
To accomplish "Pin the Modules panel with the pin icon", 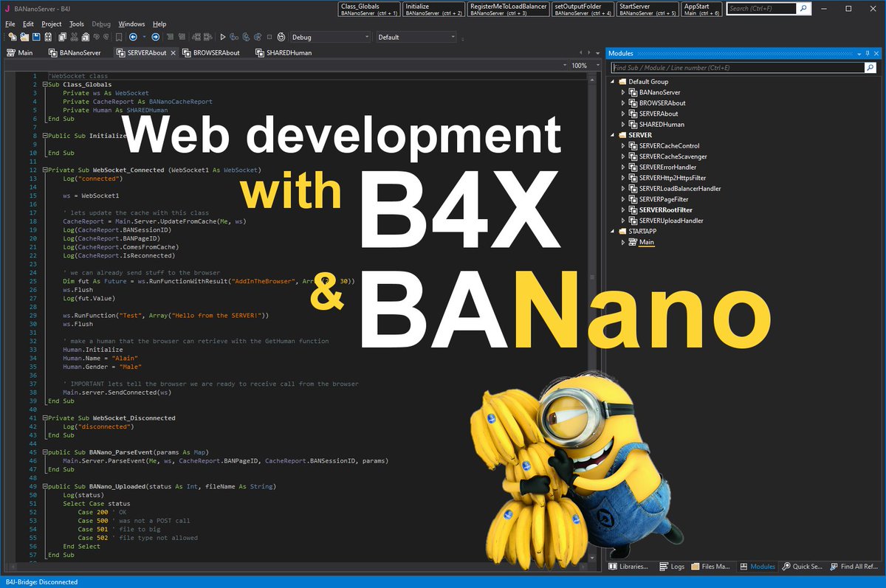I will 867,53.
